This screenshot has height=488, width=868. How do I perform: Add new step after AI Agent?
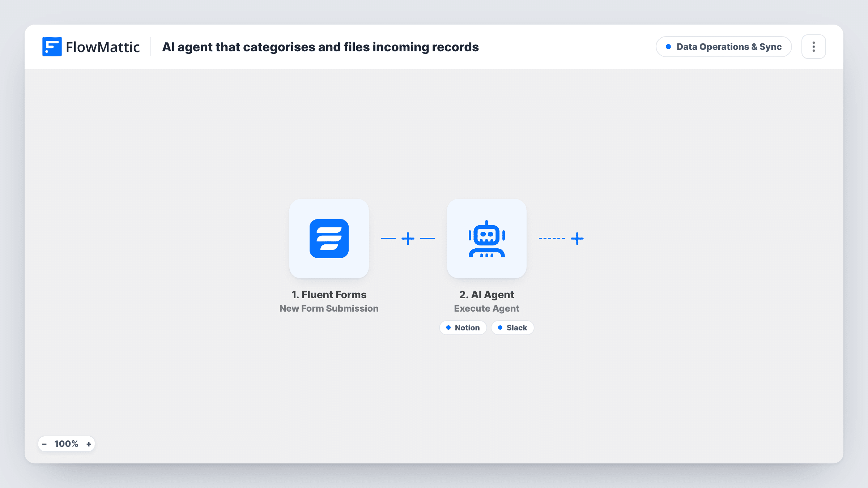(577, 239)
